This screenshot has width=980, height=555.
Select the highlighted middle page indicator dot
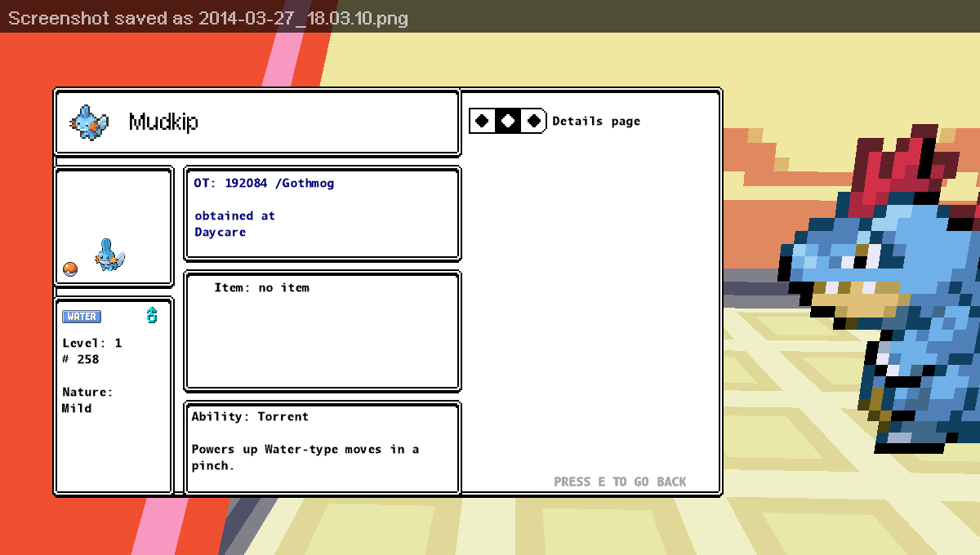coord(508,121)
